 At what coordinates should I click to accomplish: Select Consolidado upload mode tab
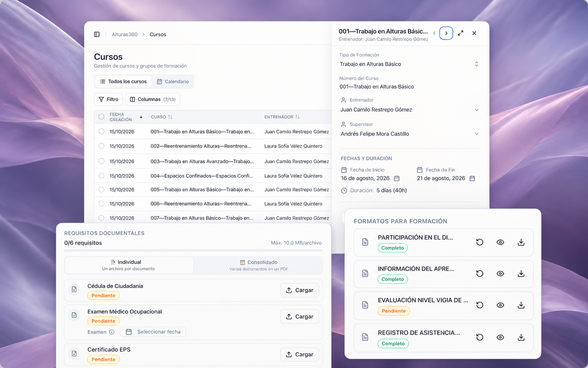pos(258,265)
